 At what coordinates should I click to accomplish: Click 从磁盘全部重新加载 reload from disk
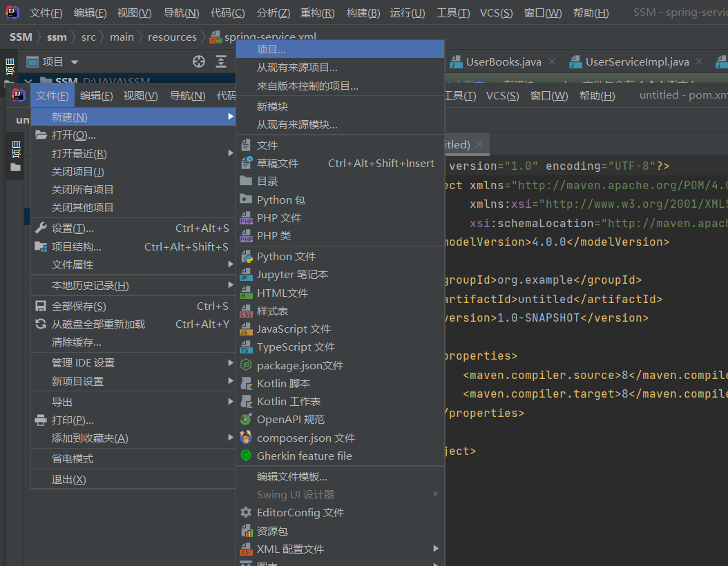133,324
